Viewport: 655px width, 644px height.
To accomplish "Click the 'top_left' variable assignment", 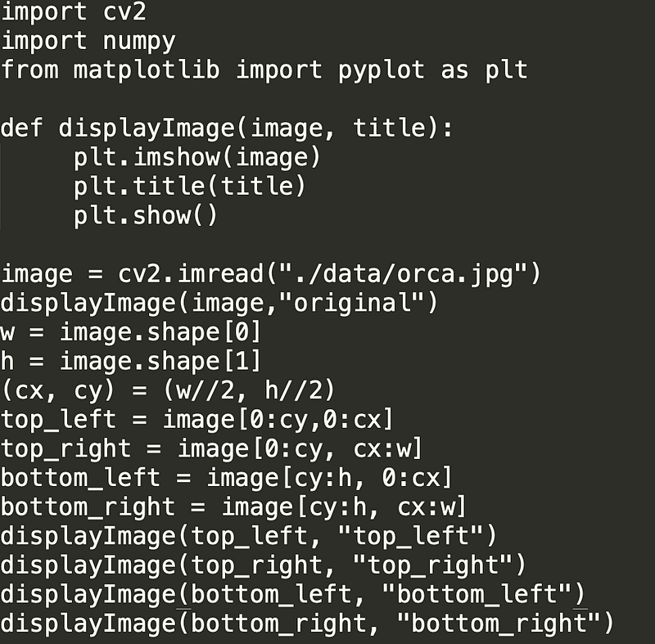I will tap(196, 420).
